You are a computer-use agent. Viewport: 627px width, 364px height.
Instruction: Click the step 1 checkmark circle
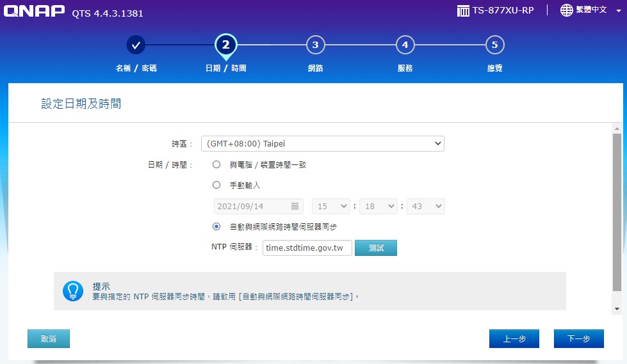point(136,45)
